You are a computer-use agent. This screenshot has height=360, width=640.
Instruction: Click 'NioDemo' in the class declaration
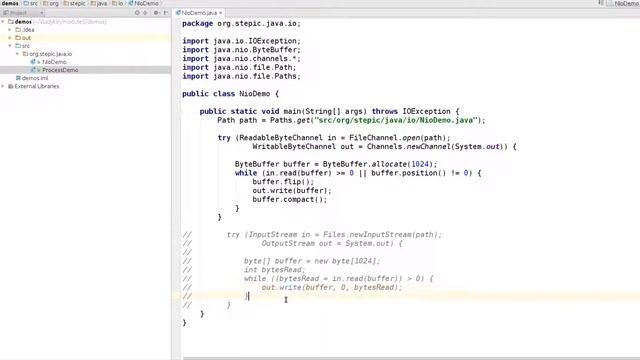click(255, 94)
